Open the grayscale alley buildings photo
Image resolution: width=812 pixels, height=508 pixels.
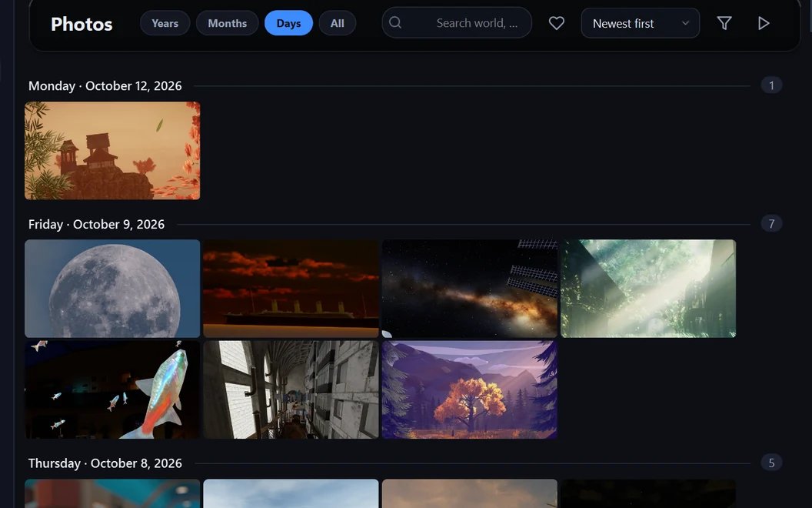(x=291, y=389)
